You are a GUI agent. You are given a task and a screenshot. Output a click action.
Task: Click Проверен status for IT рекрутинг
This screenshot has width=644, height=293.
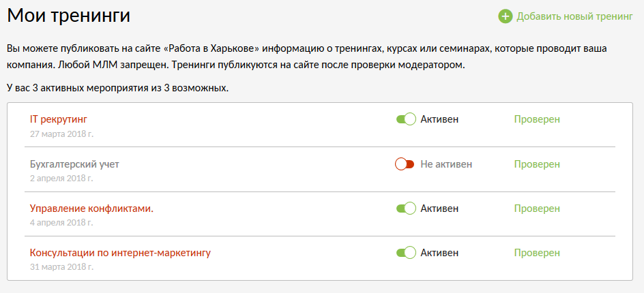coord(537,119)
